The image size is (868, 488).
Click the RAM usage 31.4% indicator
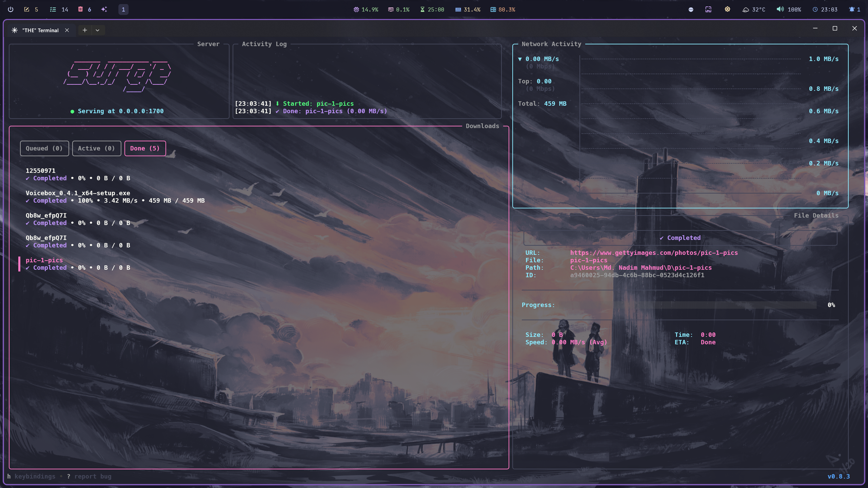468,9
